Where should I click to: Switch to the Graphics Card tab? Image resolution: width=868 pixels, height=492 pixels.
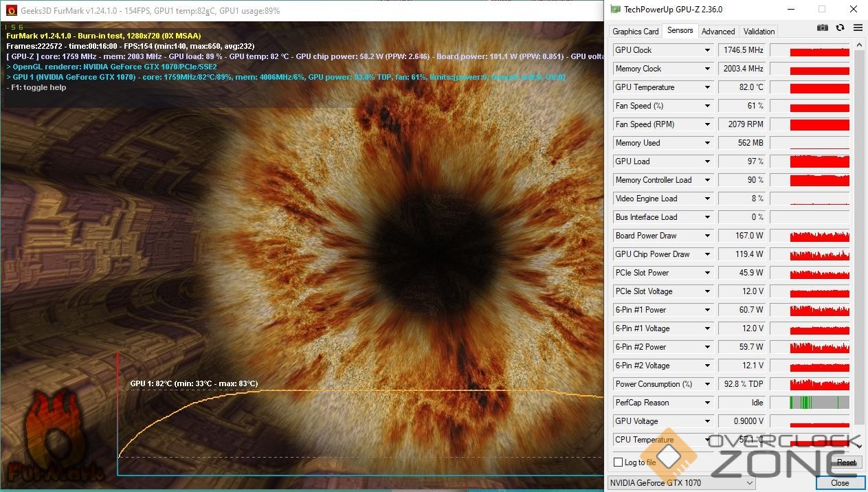point(635,32)
